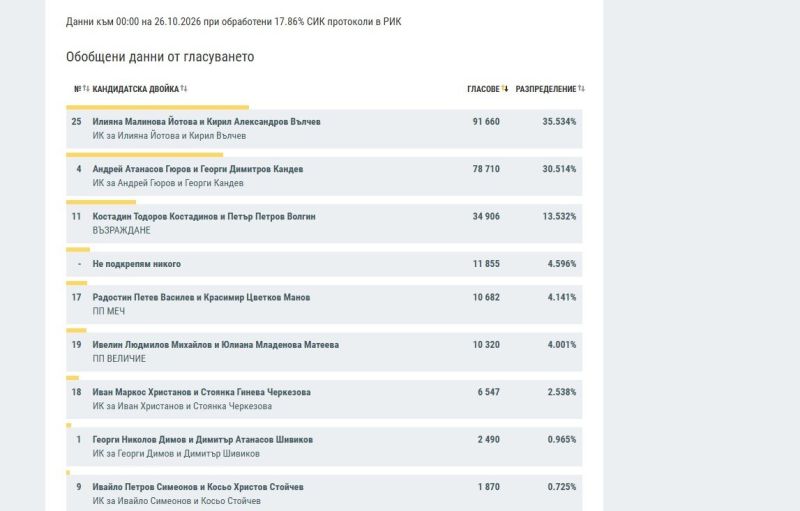Select the Костадин Тодоров Костадинов row
The image size is (800, 511).
click(x=324, y=223)
